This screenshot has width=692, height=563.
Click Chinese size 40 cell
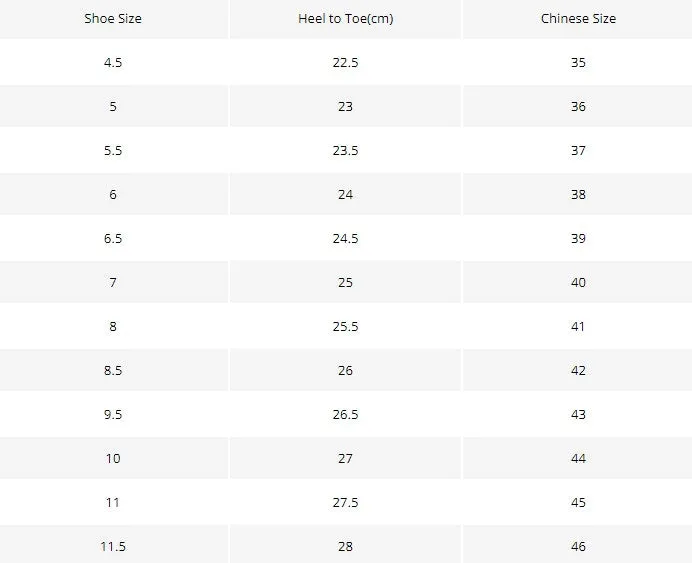click(578, 282)
